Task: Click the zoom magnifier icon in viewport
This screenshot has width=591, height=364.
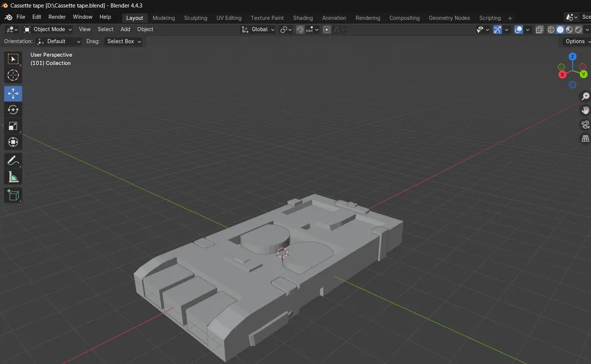Action: (x=585, y=96)
